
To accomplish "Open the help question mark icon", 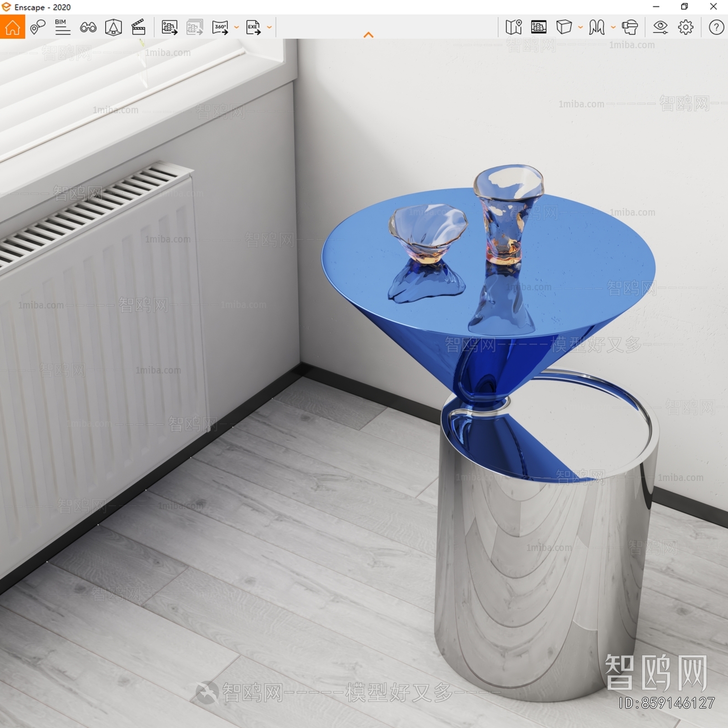I will [716, 27].
